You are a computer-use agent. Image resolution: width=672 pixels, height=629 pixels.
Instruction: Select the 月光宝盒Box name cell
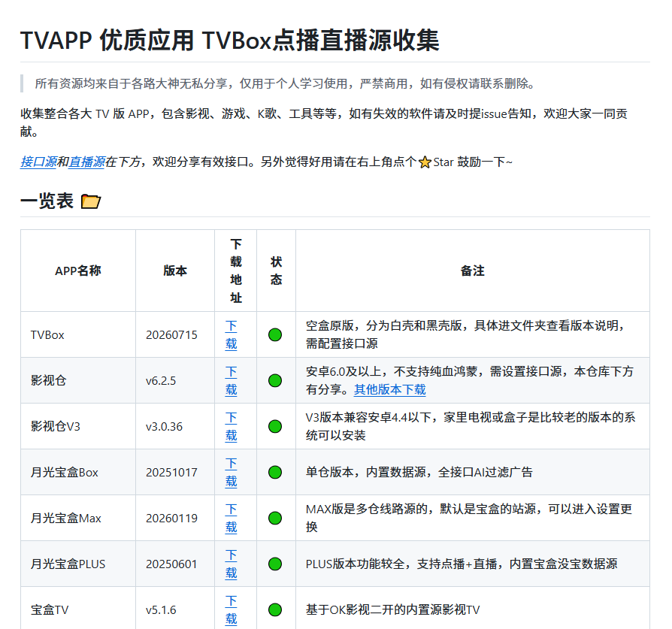pos(78,472)
